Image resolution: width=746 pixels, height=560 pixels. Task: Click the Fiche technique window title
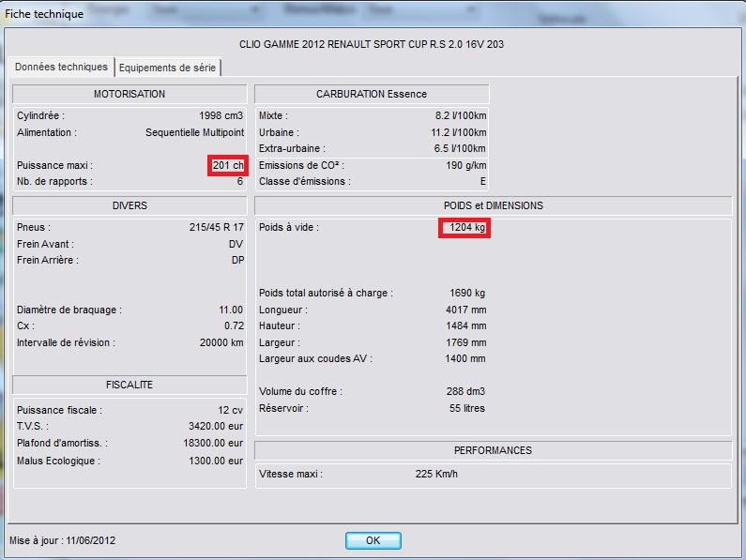click(x=44, y=14)
